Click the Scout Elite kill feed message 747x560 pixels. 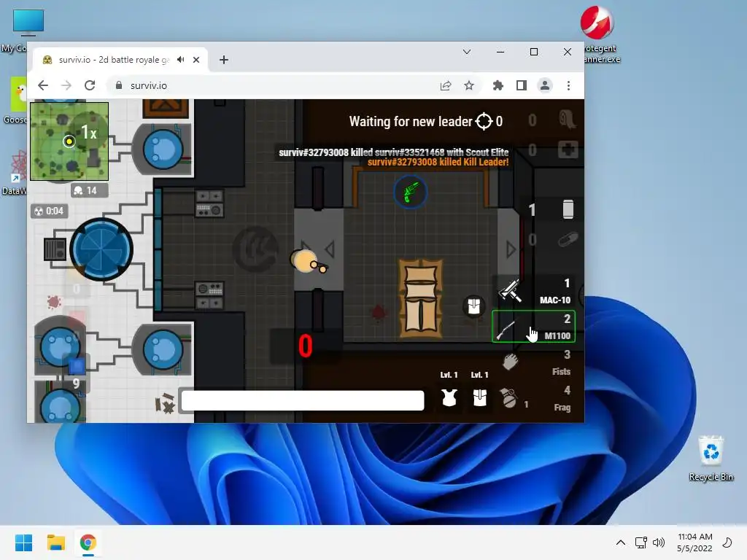(x=393, y=152)
